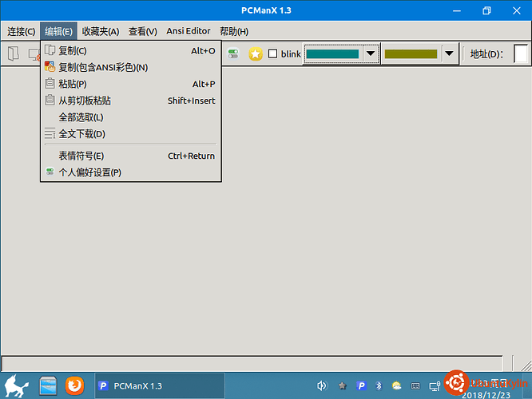Click the preferences toggle toolbar icon
Viewport: 532px width, 399px height.
[x=233, y=53]
